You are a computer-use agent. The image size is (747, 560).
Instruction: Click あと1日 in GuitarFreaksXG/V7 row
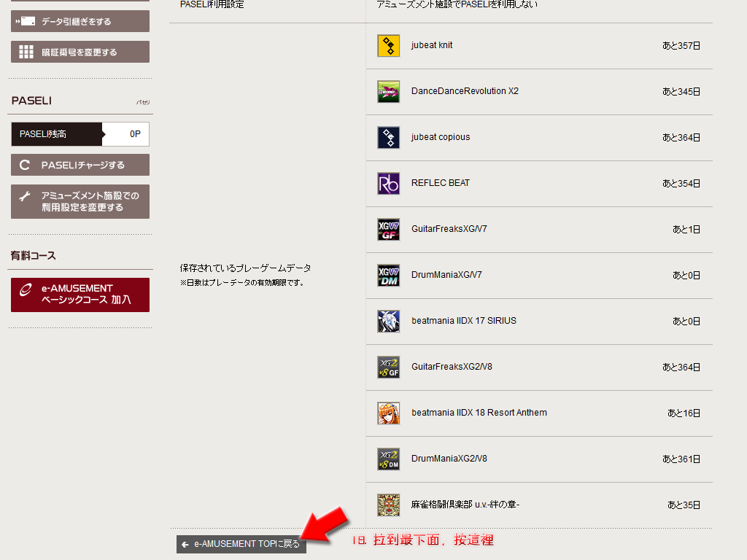tap(686, 230)
